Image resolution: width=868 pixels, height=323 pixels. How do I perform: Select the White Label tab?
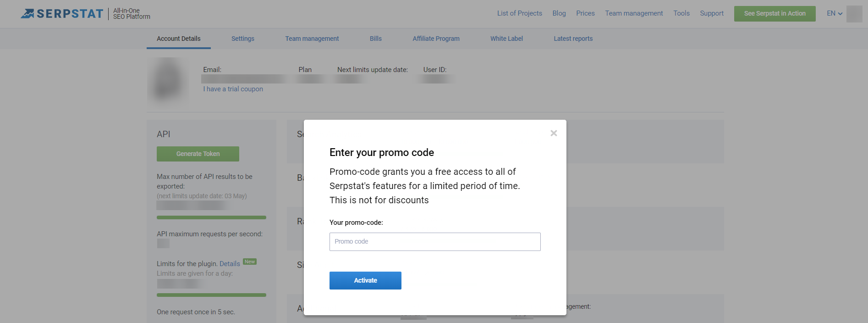[x=506, y=39]
